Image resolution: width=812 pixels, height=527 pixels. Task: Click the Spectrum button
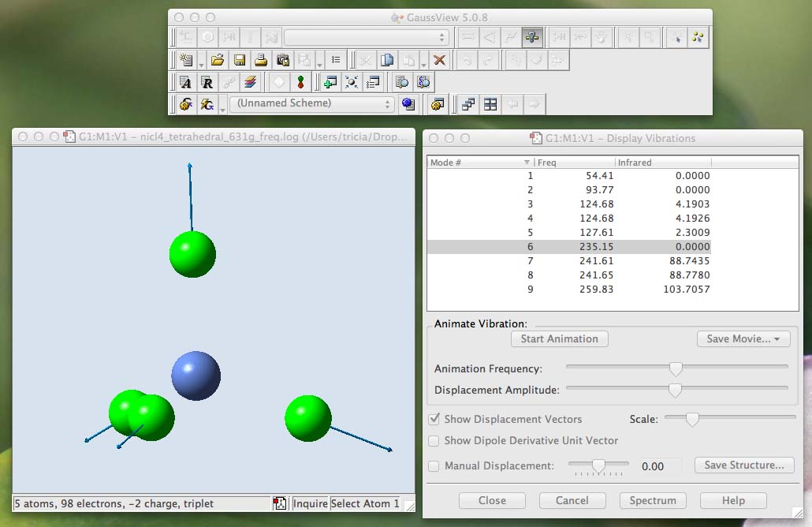click(653, 500)
